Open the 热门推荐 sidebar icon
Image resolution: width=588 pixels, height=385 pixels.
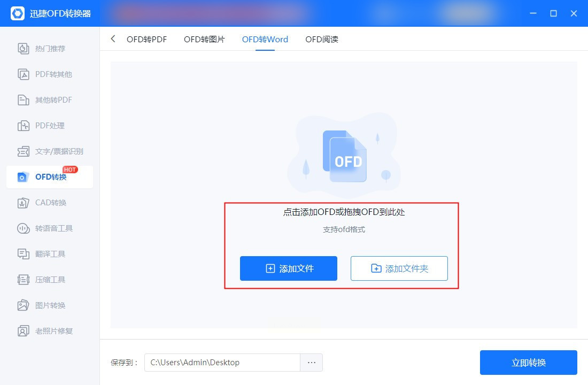pos(23,49)
